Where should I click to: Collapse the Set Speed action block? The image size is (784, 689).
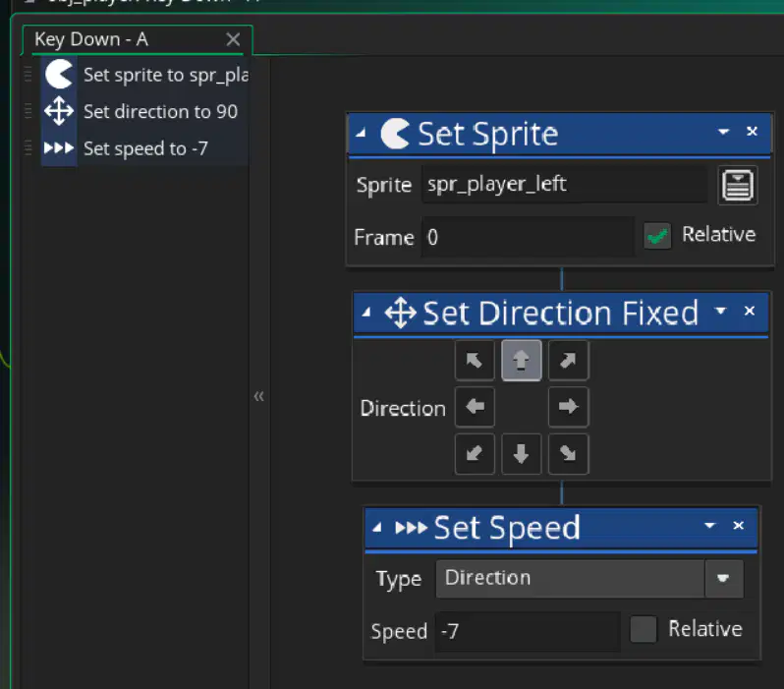[x=377, y=527]
